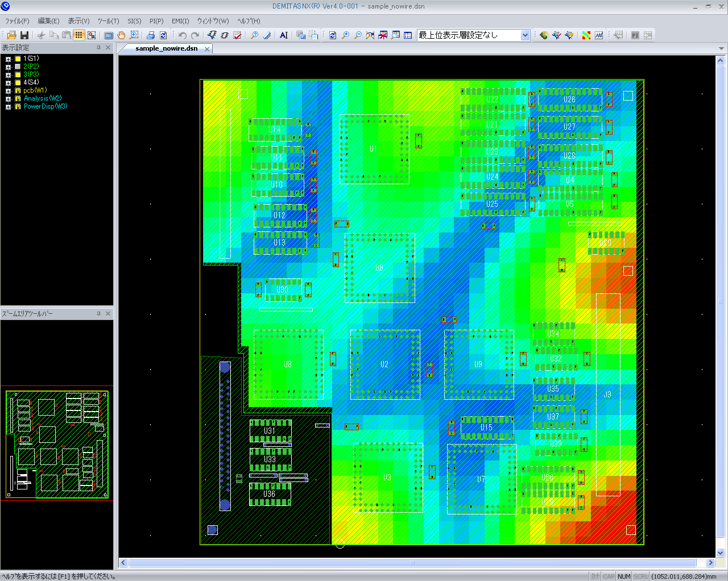This screenshot has height=581, width=728.
Task: Close the 表示設定 panel
Action: tap(108, 48)
